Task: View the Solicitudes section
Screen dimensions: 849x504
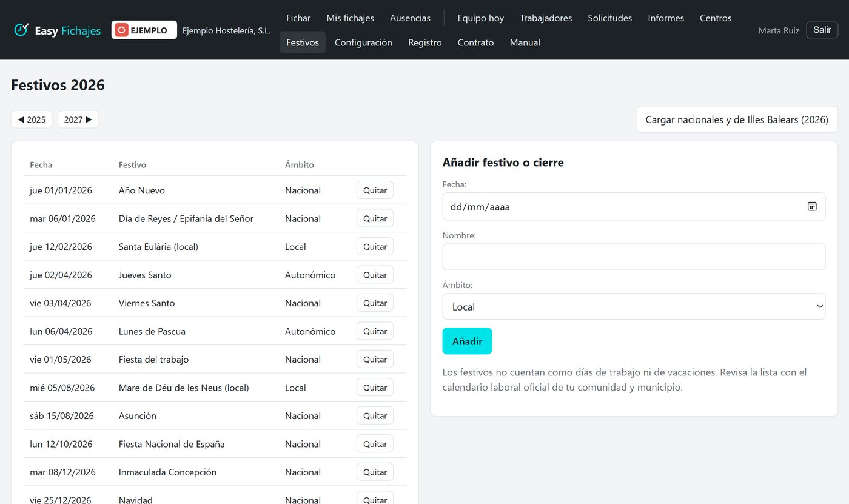Action: pos(610,18)
